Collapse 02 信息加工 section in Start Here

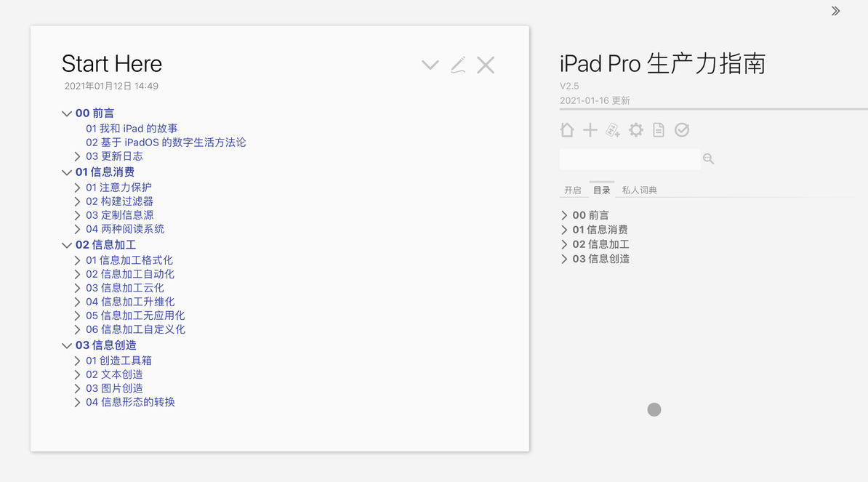[x=66, y=245]
